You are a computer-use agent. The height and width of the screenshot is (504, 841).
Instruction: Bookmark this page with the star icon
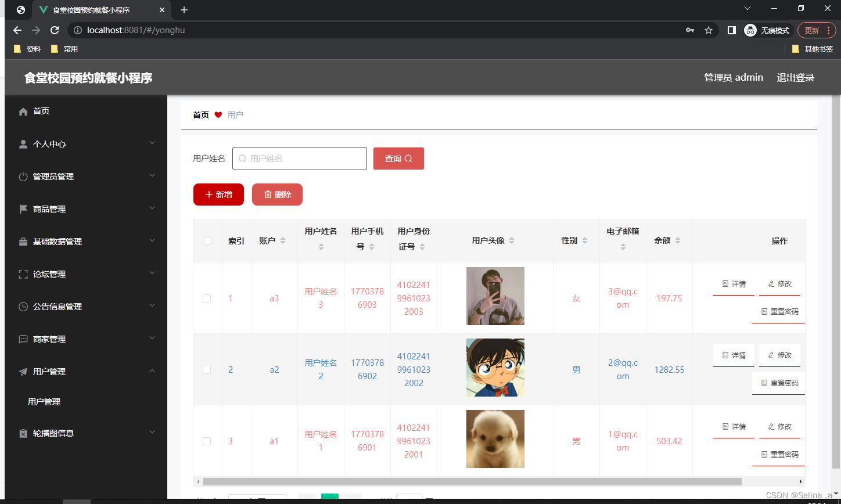coord(709,30)
